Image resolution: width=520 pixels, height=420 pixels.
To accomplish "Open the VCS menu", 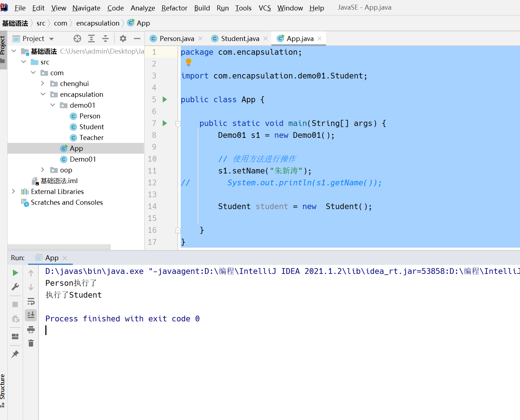I will (265, 8).
